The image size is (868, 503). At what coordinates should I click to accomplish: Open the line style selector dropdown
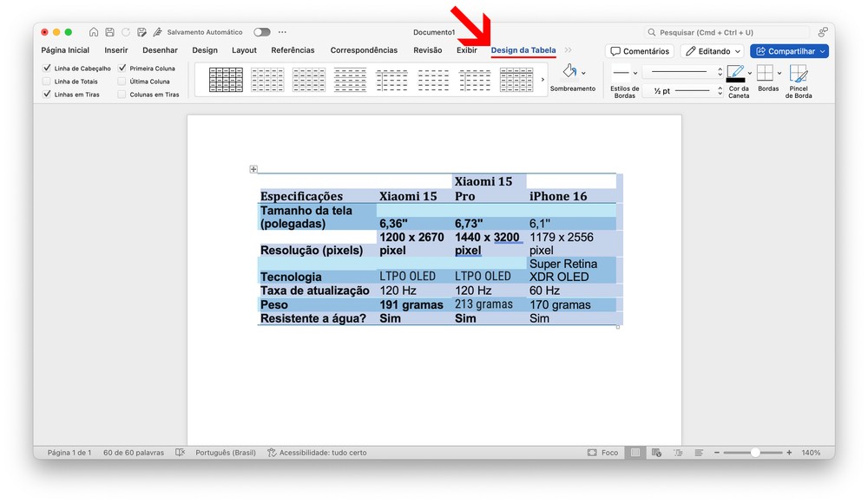point(684,71)
